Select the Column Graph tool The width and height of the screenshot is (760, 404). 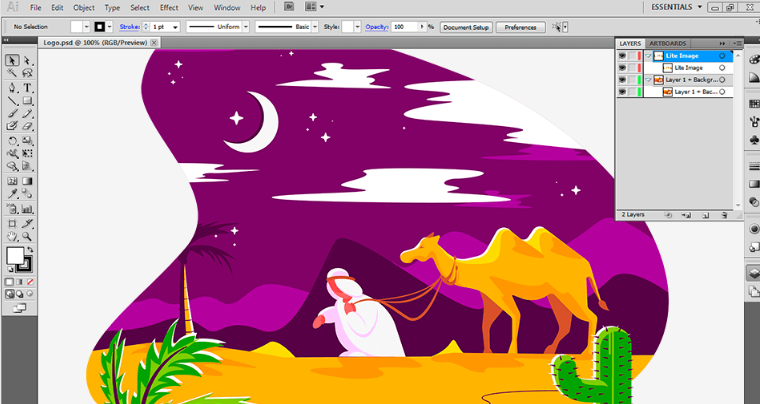(27, 209)
